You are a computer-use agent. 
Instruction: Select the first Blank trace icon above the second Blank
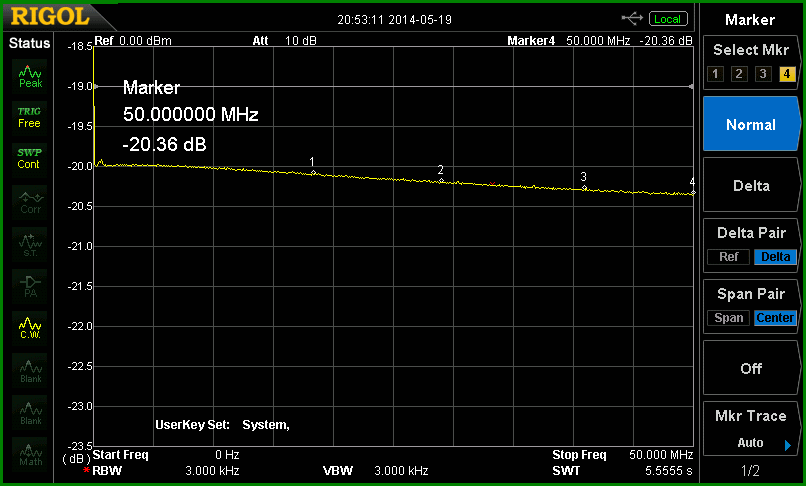coord(30,370)
